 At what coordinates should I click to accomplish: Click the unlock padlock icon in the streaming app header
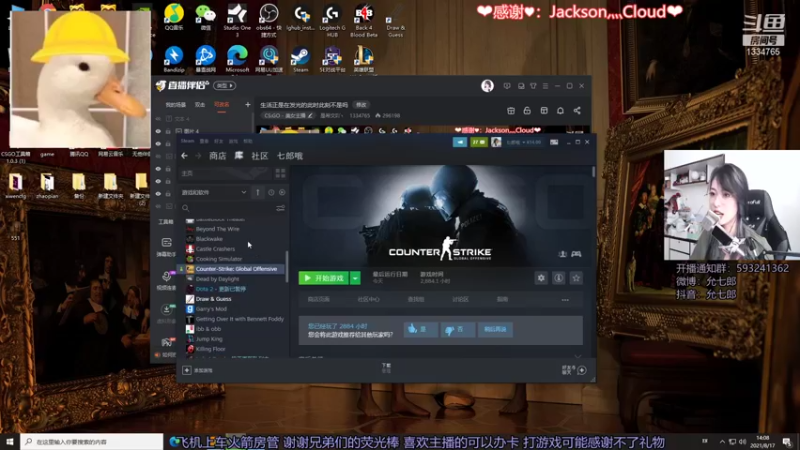(x=527, y=111)
